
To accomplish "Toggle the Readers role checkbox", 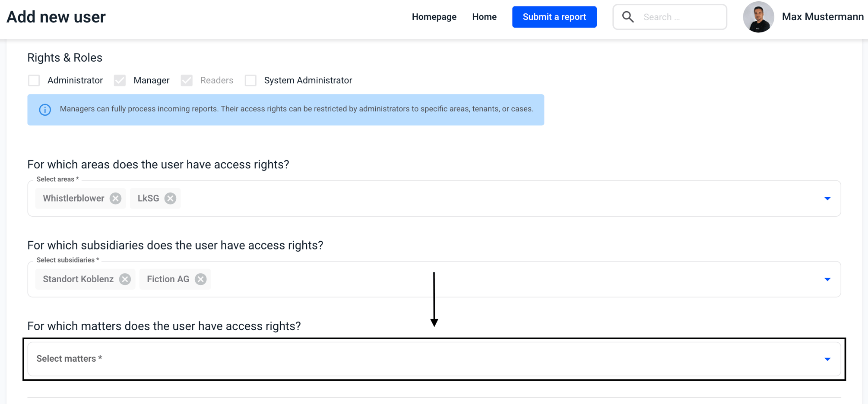I will click(x=187, y=81).
